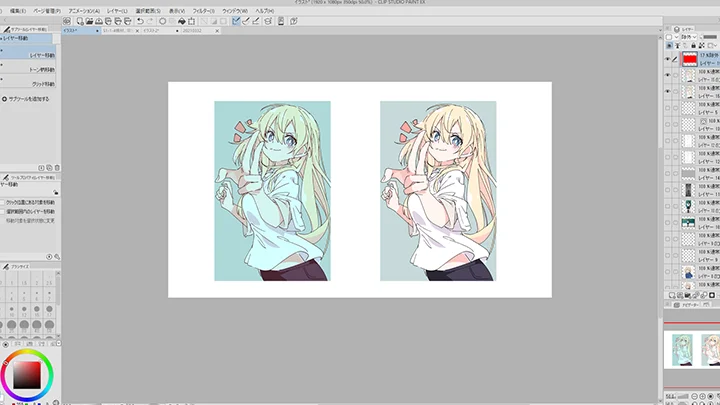Adjust the layer opacity slider
Image resolution: width=720 pixels, height=405 pixels.
pyautogui.click(x=709, y=37)
